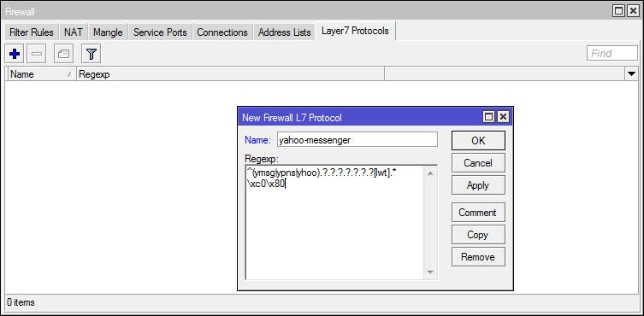This screenshot has width=644, height=316.
Task: Click the Regexp column header
Action: click(x=230, y=74)
